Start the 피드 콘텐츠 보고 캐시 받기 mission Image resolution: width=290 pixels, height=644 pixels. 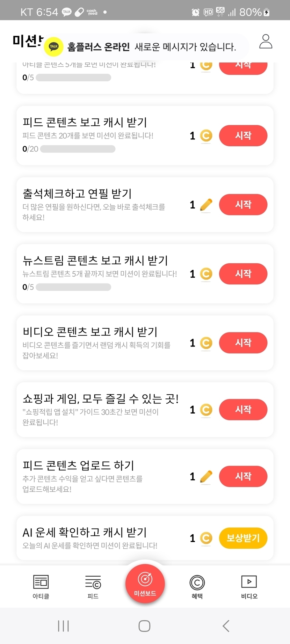243,136
